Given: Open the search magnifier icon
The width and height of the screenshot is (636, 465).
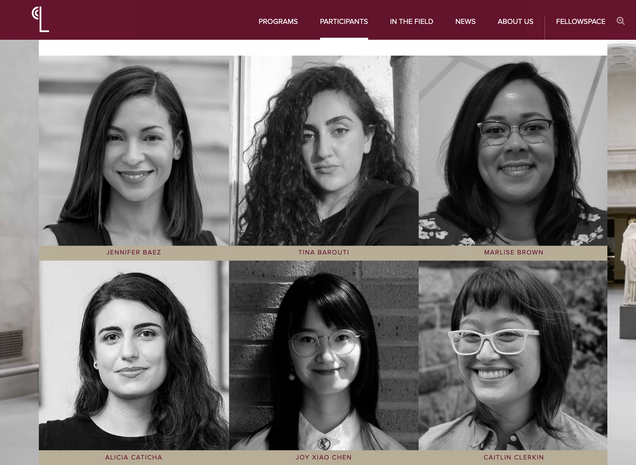Looking at the screenshot, I should click(621, 21).
